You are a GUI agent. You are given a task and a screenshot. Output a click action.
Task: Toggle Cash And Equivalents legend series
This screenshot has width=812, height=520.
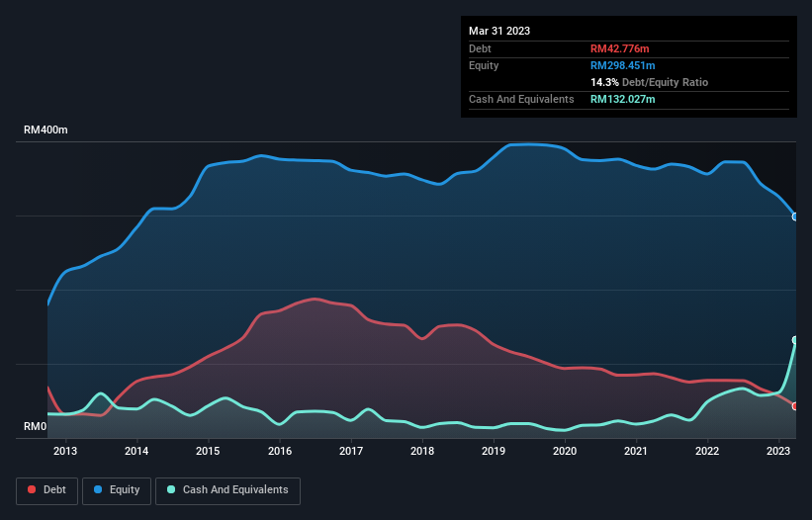click(227, 489)
